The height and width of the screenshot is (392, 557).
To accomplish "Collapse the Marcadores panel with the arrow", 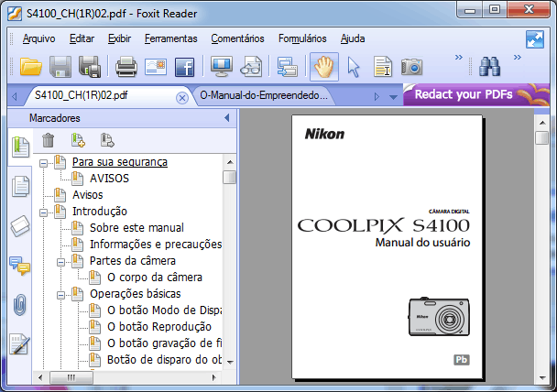I will (x=226, y=118).
